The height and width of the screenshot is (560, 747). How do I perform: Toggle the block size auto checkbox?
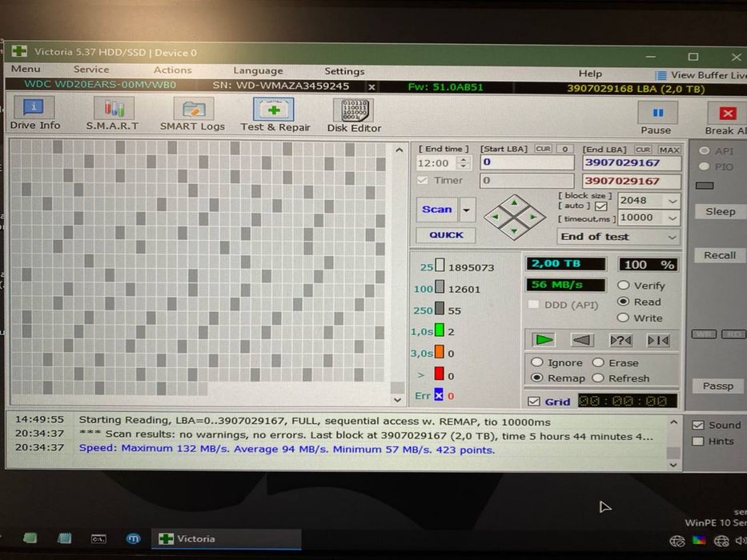601,206
